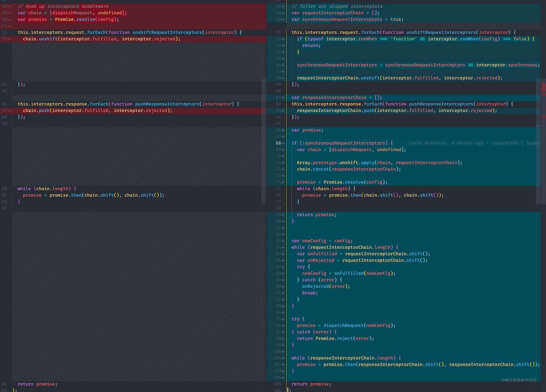Select line number 52 in left pane

(x=5, y=32)
